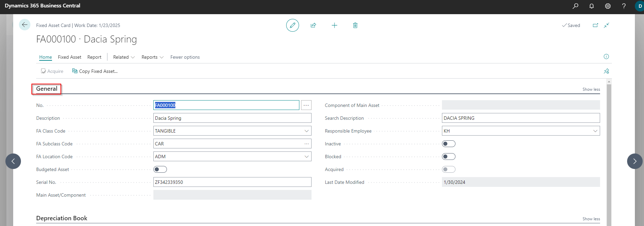Expand the Reports menu

point(152,57)
